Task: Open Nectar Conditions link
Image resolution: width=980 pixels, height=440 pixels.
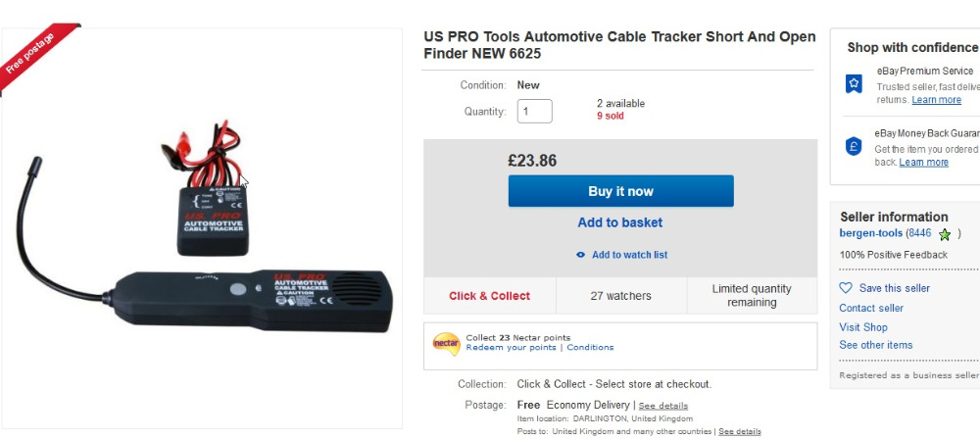Action: pos(590,348)
